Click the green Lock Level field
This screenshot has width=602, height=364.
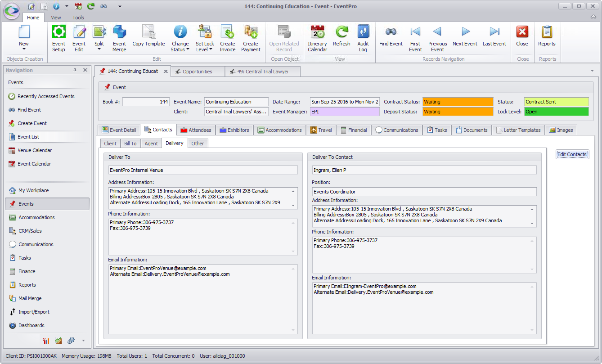(556, 112)
